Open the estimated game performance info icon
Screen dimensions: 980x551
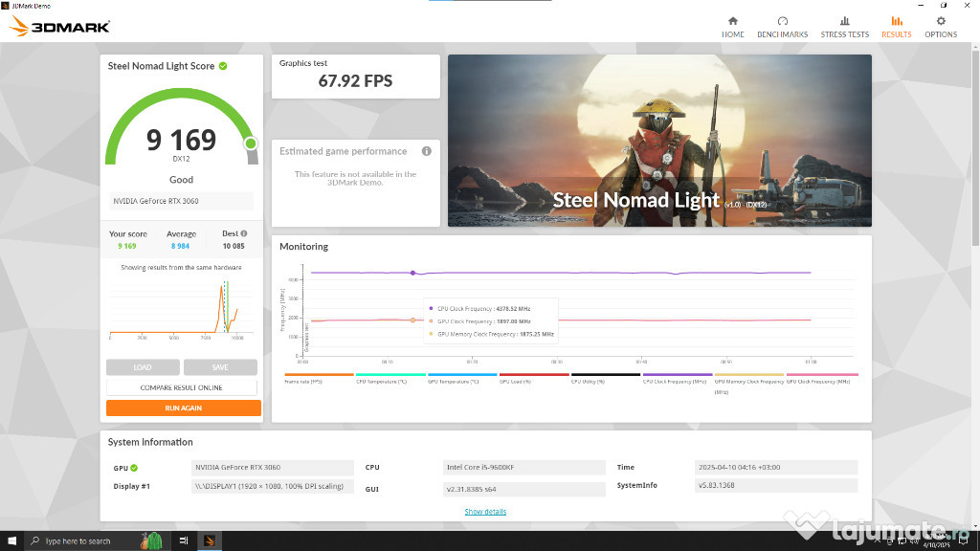(x=426, y=151)
